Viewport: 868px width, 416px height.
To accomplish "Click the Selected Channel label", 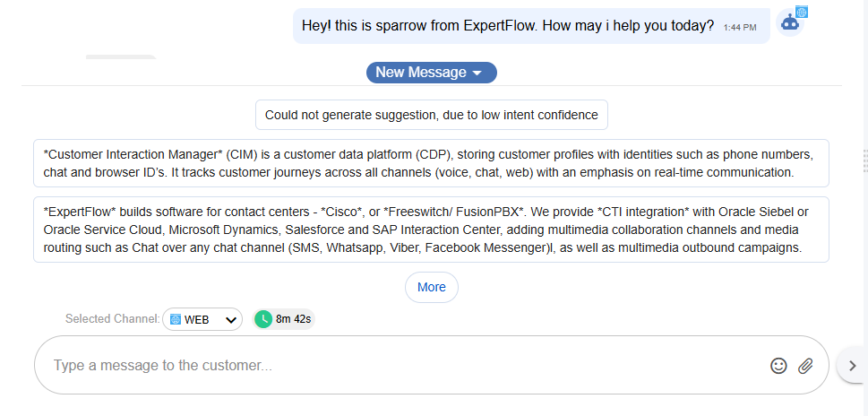I will (x=112, y=318).
